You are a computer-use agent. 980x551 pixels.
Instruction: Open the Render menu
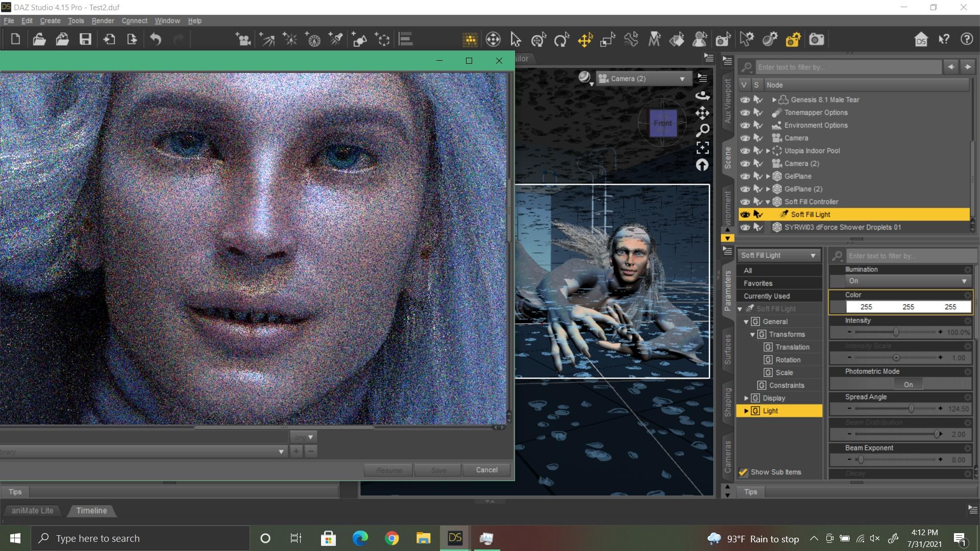point(103,21)
